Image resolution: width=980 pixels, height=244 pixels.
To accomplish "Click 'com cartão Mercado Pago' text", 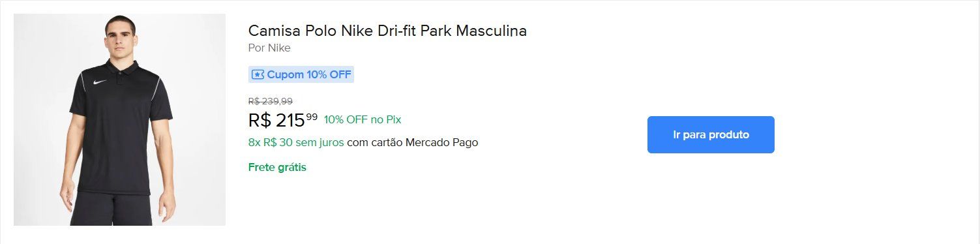I will 413,142.
